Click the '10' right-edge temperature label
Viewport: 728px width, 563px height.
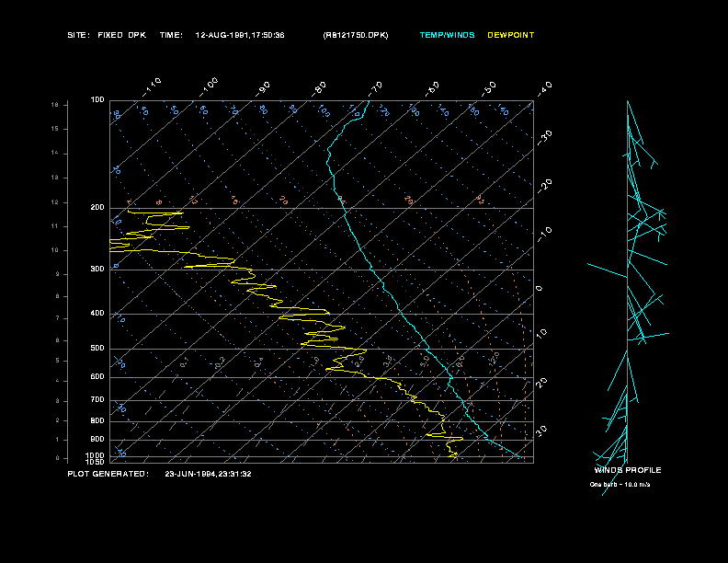point(541,333)
